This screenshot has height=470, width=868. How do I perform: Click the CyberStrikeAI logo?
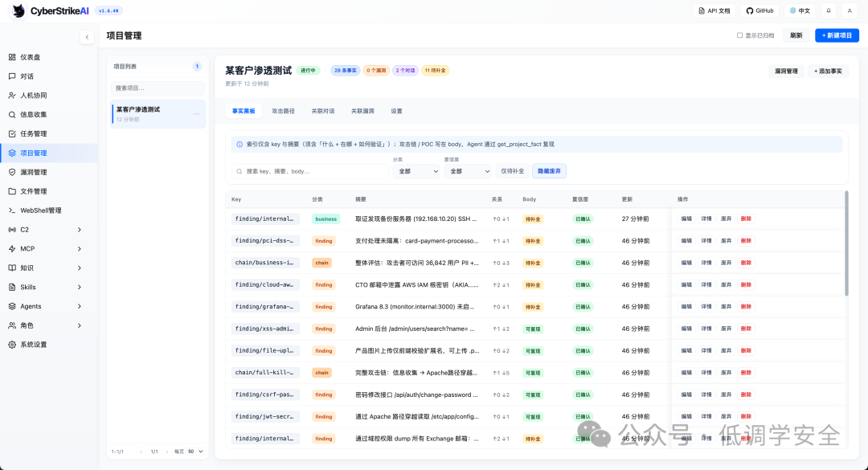point(51,10)
